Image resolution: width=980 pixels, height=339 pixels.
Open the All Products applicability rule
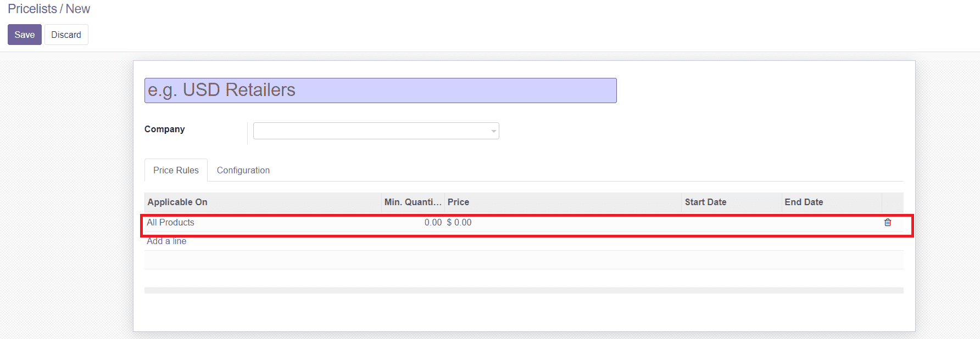tap(171, 222)
